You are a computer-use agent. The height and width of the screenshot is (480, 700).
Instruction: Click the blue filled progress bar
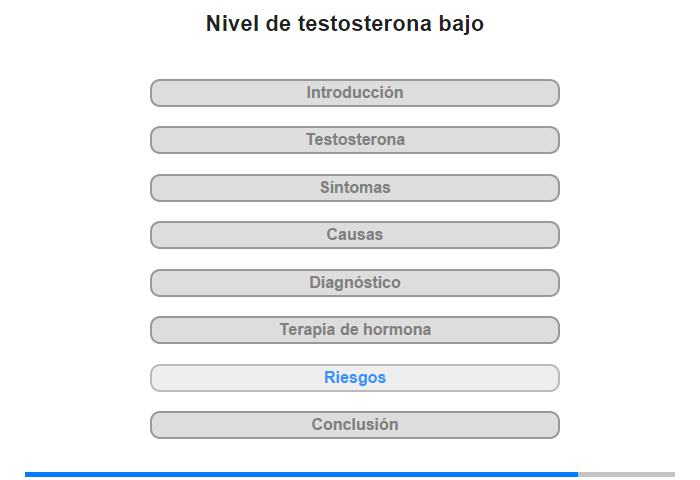300,474
